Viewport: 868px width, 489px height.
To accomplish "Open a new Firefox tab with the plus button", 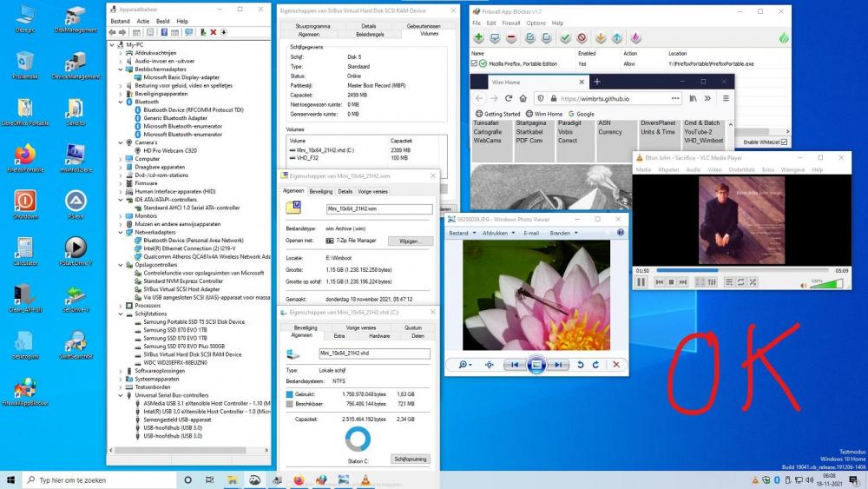I will 597,82.
